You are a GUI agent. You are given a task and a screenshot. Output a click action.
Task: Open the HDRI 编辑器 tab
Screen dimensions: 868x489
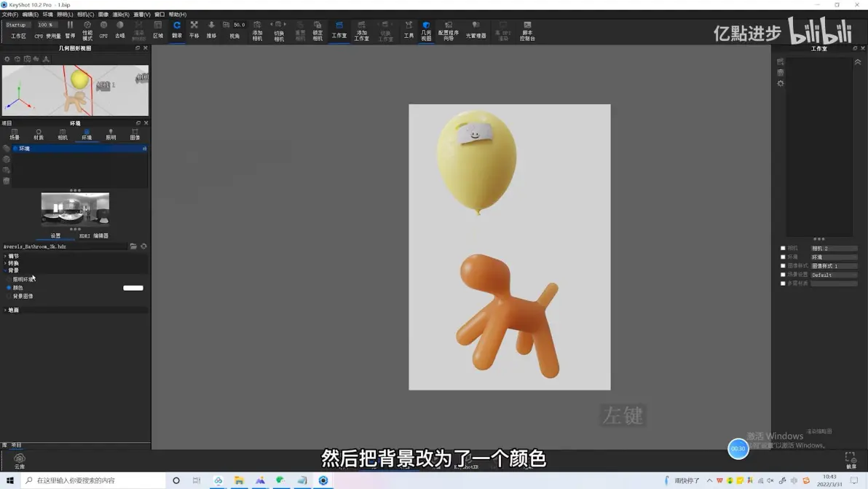[93, 236]
